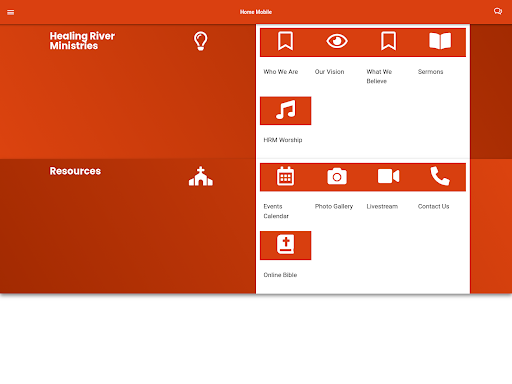This screenshot has height=384, width=512.
Task: Open Events Calendar icon
Action: pyautogui.click(x=285, y=176)
